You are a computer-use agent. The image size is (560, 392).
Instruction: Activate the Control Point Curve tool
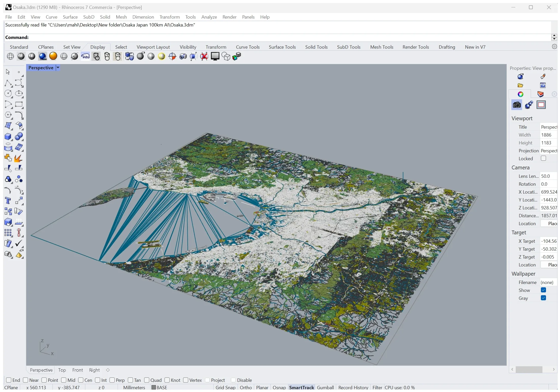tap(19, 83)
